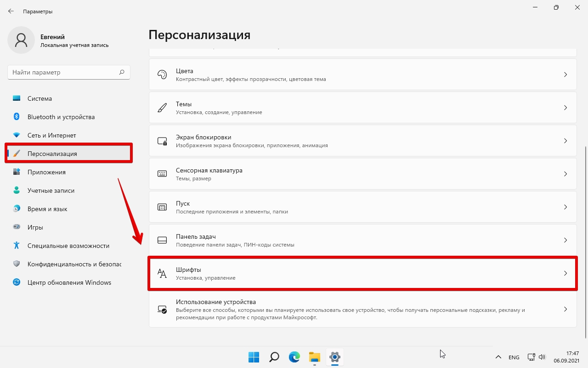Select Система in the sidebar
The width and height of the screenshot is (588, 368).
(69, 98)
